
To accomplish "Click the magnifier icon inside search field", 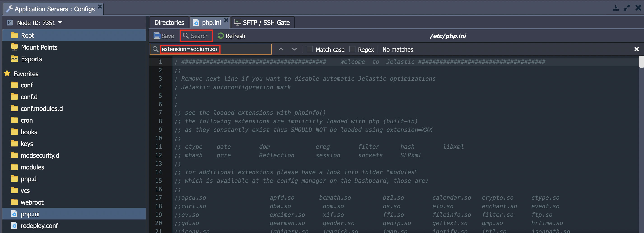I will (155, 49).
